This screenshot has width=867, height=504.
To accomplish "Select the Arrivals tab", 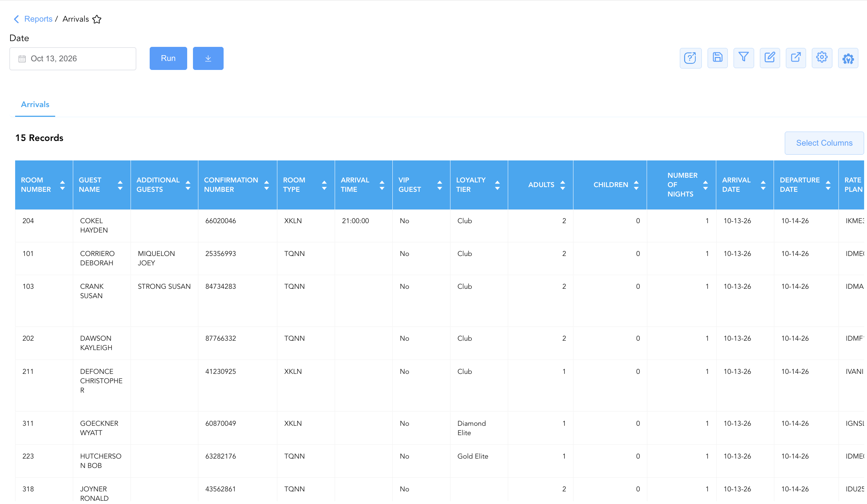I will pos(35,105).
